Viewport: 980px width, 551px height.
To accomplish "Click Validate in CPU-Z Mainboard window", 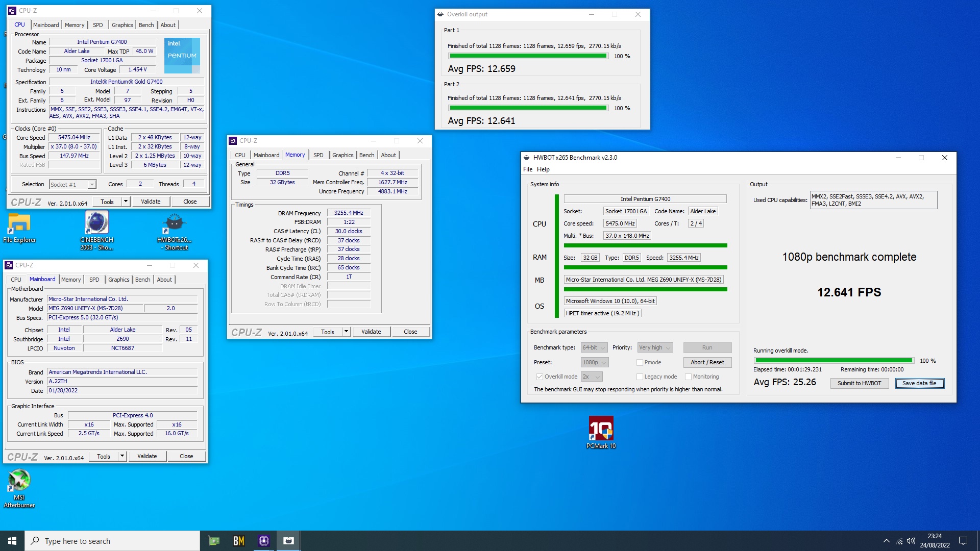I will 147,456.
